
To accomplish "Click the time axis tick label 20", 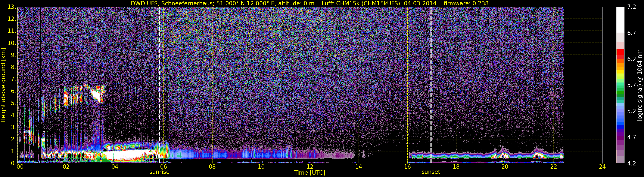I will (505, 167).
